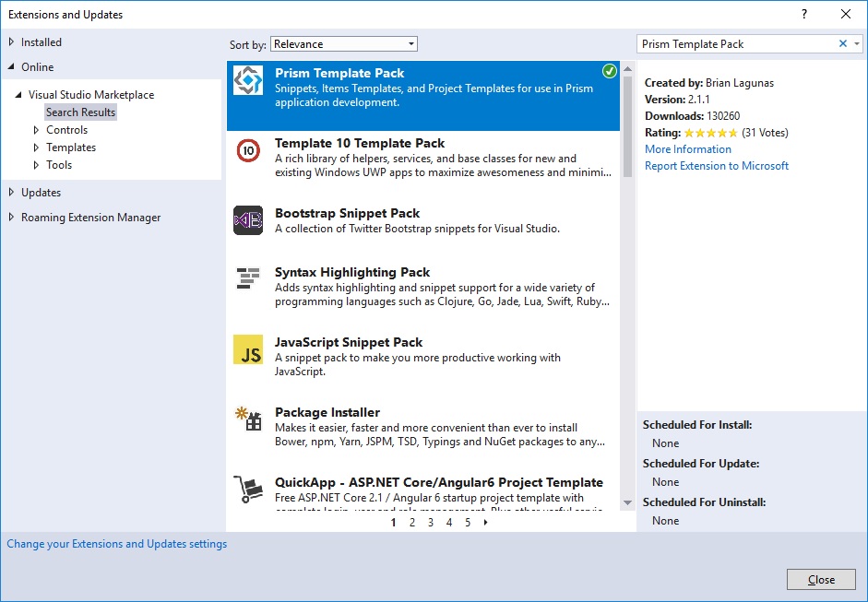The width and height of the screenshot is (868, 602).
Task: Click the Downloads 130260 text
Action: [692, 116]
